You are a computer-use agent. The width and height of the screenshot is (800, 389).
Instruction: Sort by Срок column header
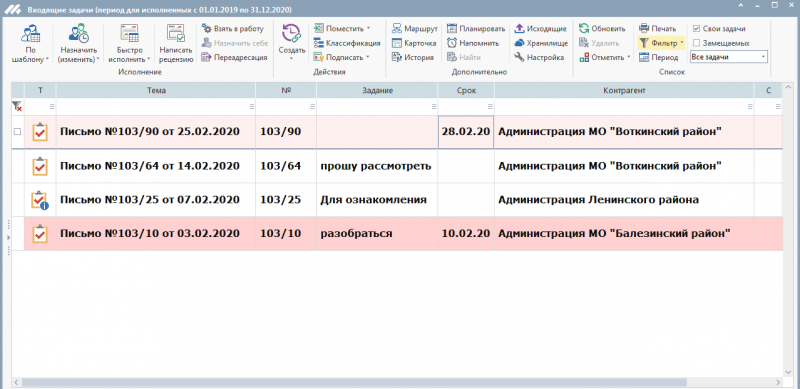(x=466, y=90)
